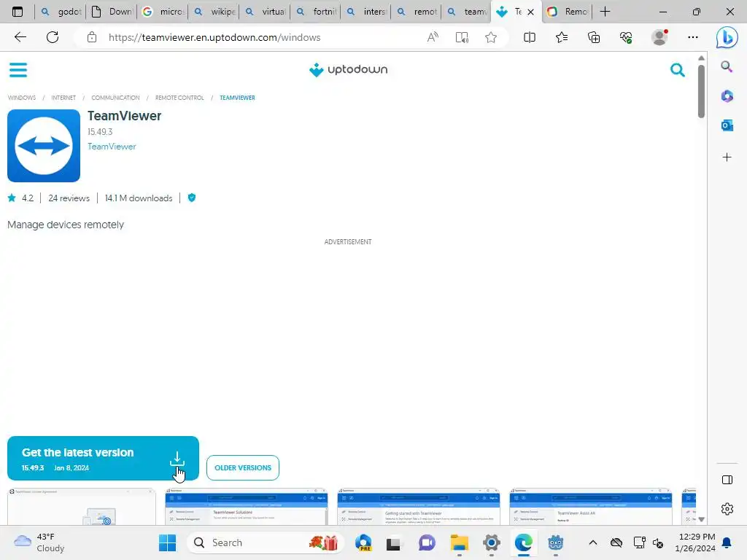This screenshot has width=747, height=560.
Task: Open the weather widget 43°F Cloudy
Action: click(x=39, y=542)
